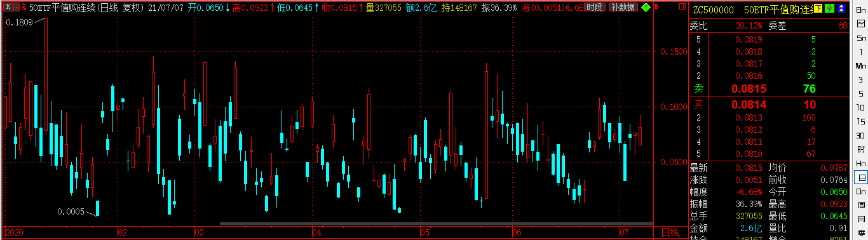
Task: Click the K-line type icon
Action: (x=8, y=6)
